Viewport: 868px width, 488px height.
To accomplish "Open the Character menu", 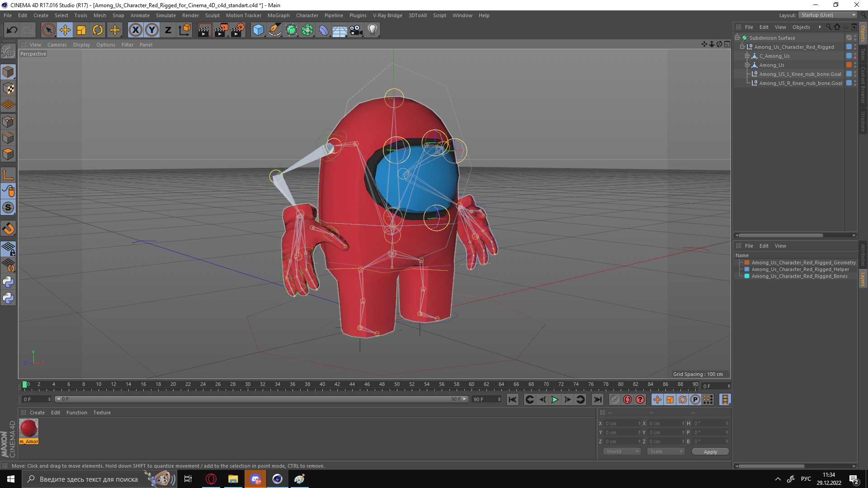I will pyautogui.click(x=307, y=15).
